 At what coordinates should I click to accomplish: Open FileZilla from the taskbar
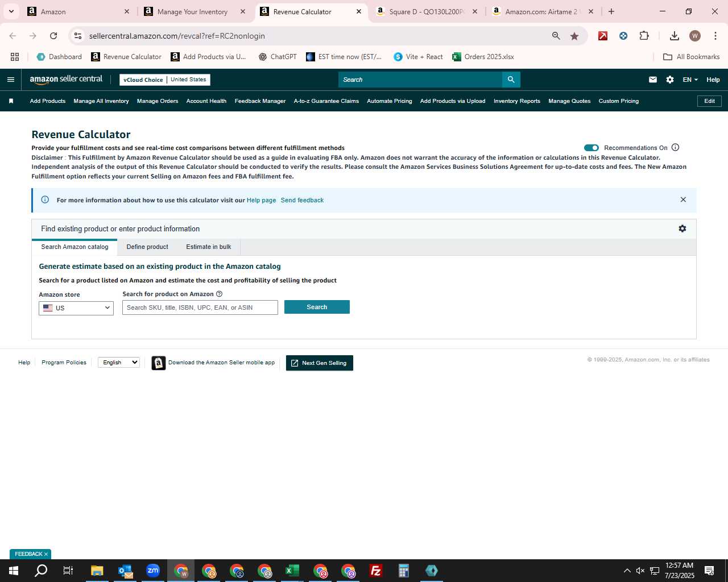click(x=376, y=571)
